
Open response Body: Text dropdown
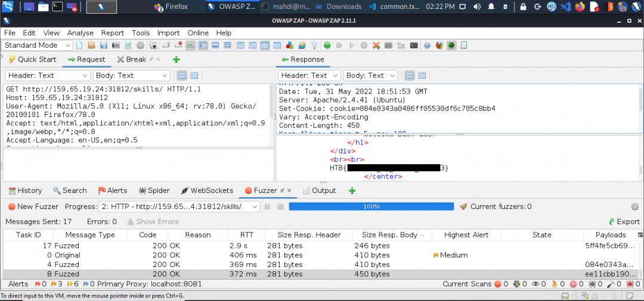370,76
